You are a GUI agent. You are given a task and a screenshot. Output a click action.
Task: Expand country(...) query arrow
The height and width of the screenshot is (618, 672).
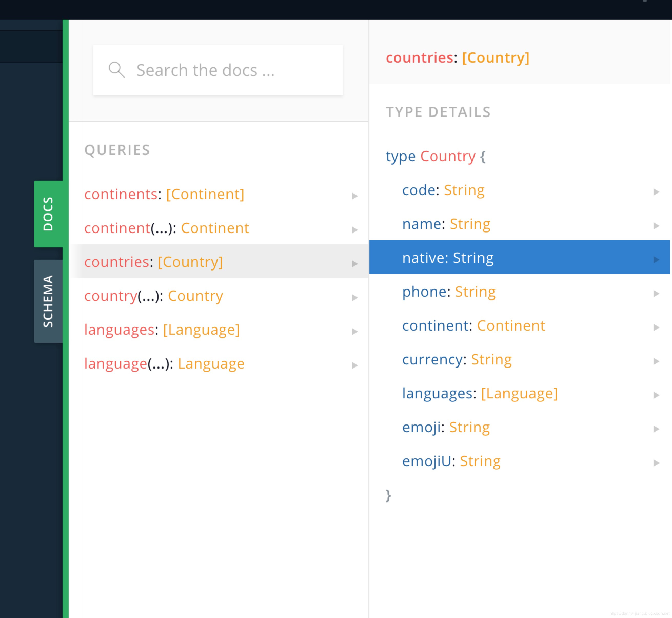(x=354, y=298)
